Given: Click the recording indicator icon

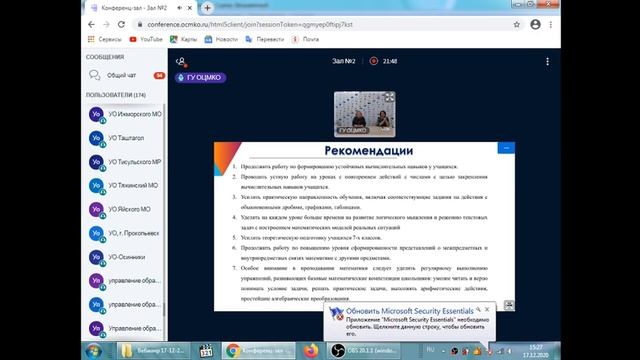Looking at the screenshot, I should pos(373,61).
